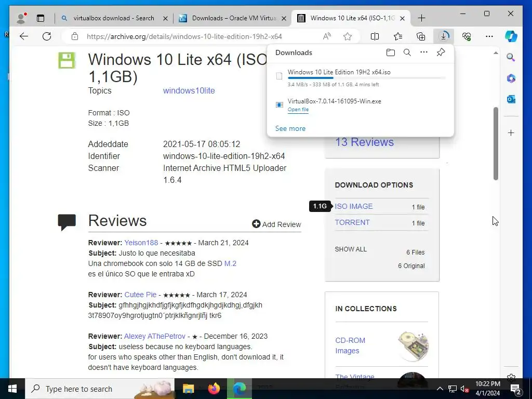
Task: Click the taskbar search box
Action: 100,389
